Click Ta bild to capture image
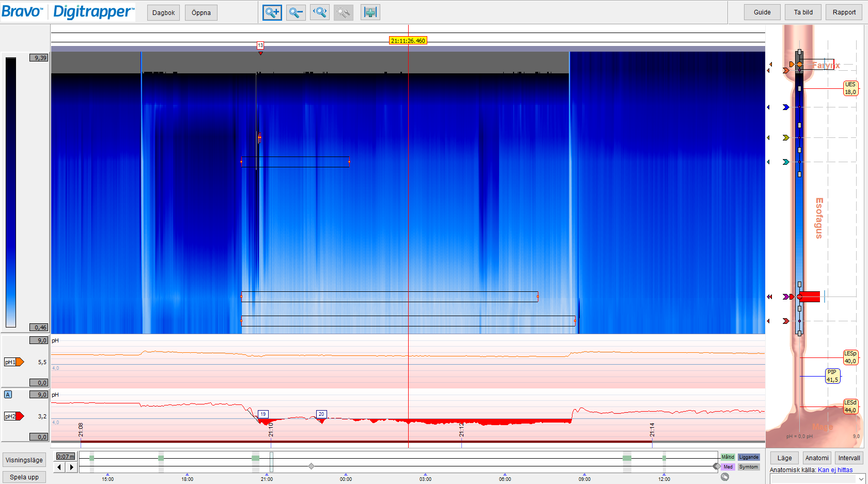Image resolution: width=868 pixels, height=484 pixels. coord(803,12)
